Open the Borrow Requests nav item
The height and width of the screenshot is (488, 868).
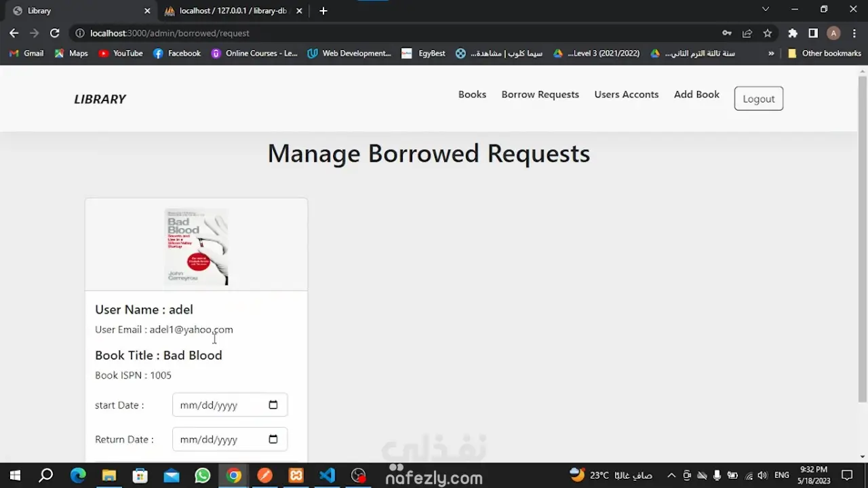(x=540, y=94)
